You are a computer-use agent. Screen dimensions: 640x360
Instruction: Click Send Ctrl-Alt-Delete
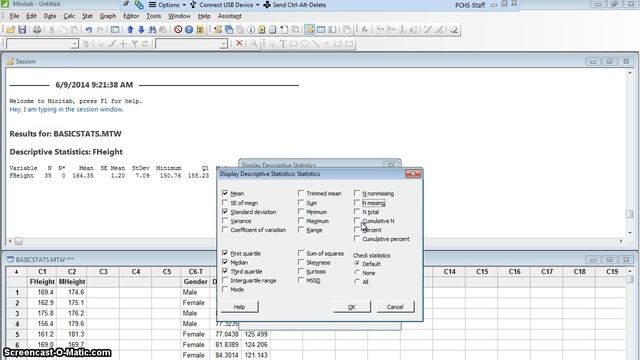pyautogui.click(x=295, y=5)
